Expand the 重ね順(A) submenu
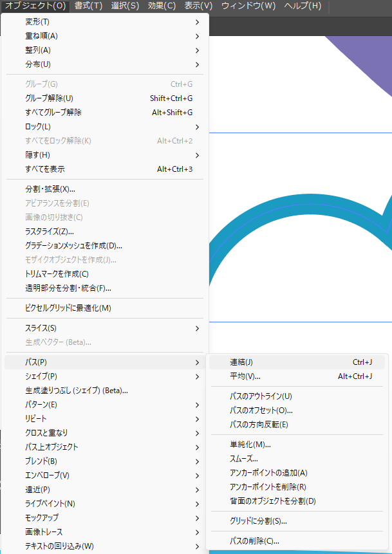392x554 pixels. pyautogui.click(x=41, y=36)
